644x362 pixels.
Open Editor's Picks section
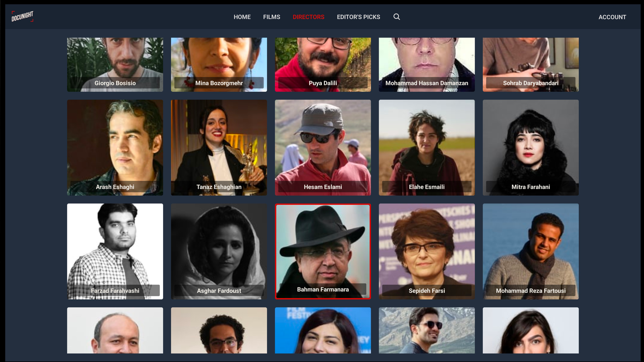358,17
